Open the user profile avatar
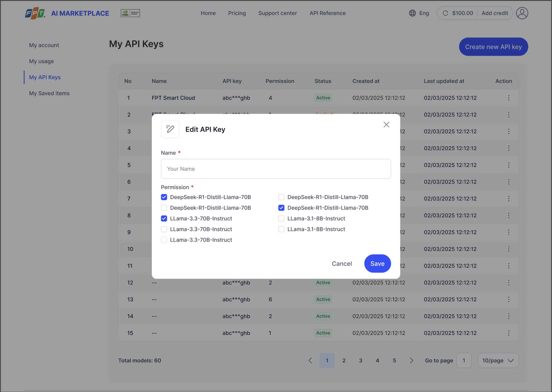552x392 pixels. 522,13
